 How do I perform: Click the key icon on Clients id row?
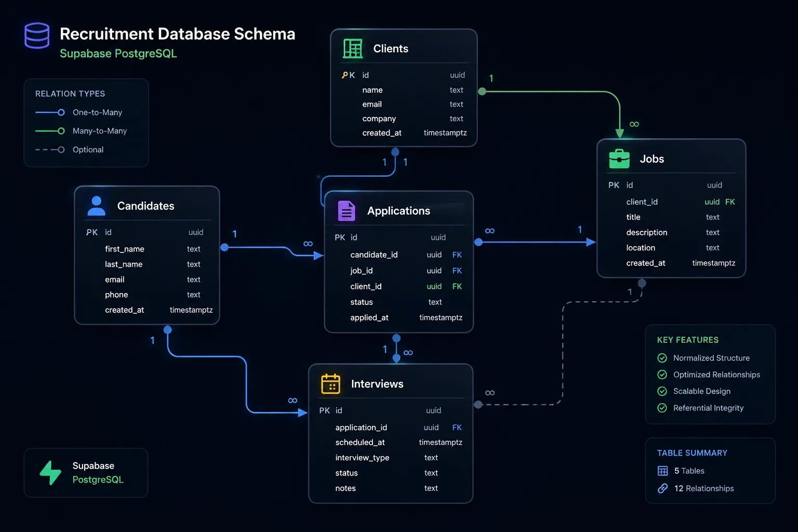click(x=345, y=75)
